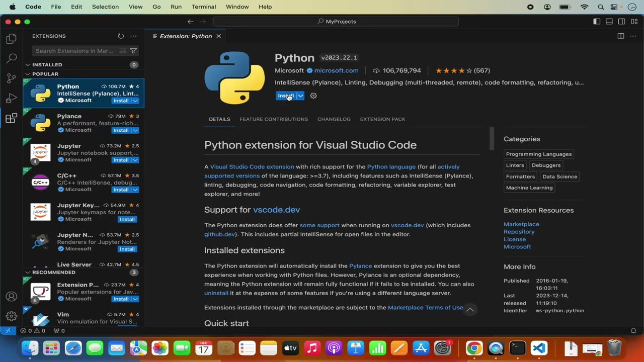The height and width of the screenshot is (362, 644).
Task: Install the Pylance extension
Action: [x=120, y=130]
